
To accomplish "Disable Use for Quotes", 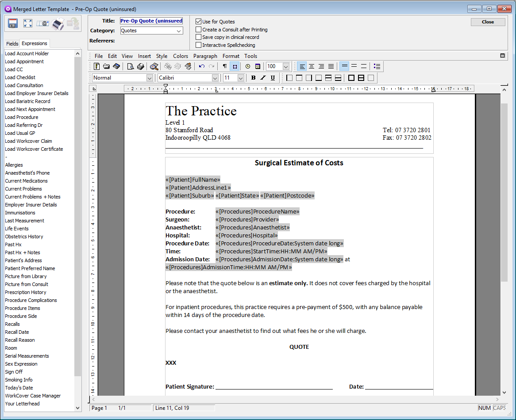I will point(198,21).
